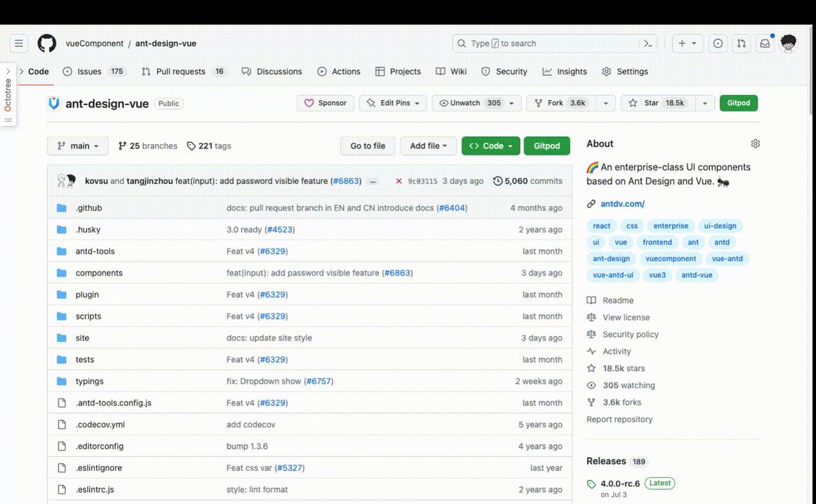
Task: Open the issues header icon
Action: coord(718,43)
